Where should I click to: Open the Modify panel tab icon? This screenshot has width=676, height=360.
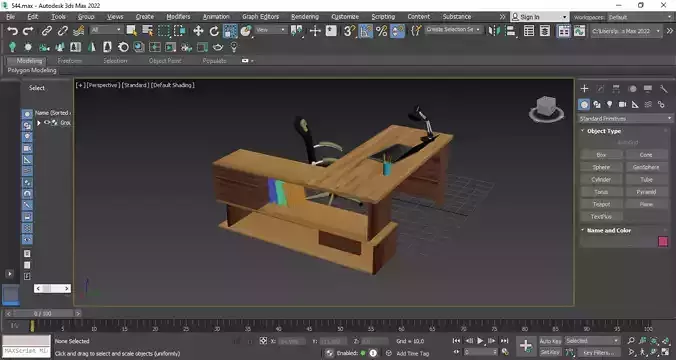pos(600,88)
